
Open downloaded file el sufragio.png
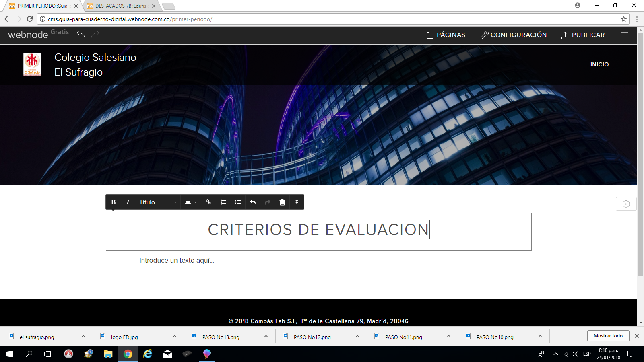(37, 337)
